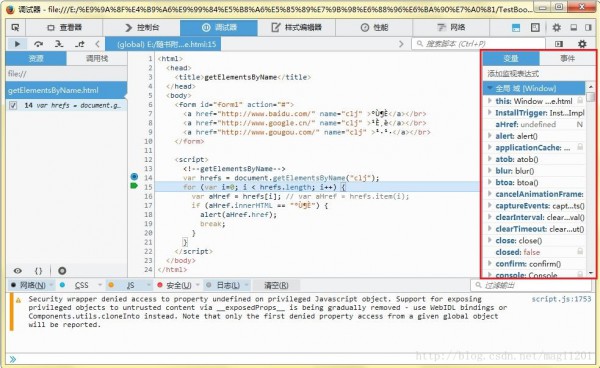This screenshot has height=368, width=600.
Task: Click the Step Over icon
Action: coord(38,44)
